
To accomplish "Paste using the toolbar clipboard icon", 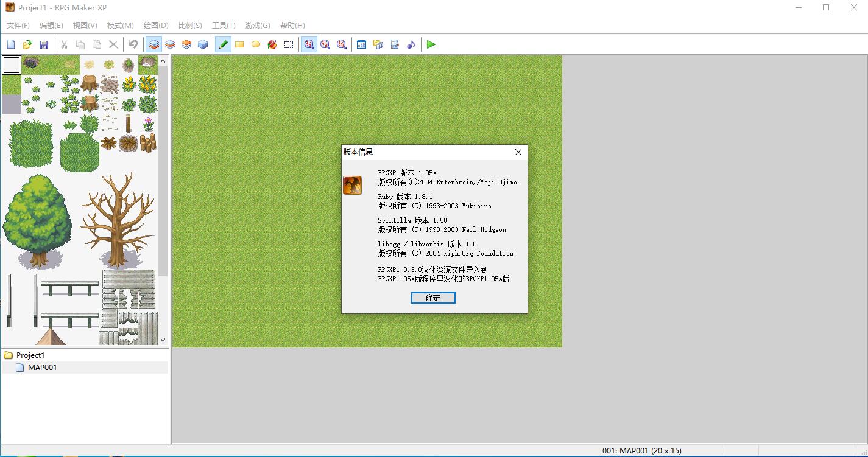I will [97, 44].
